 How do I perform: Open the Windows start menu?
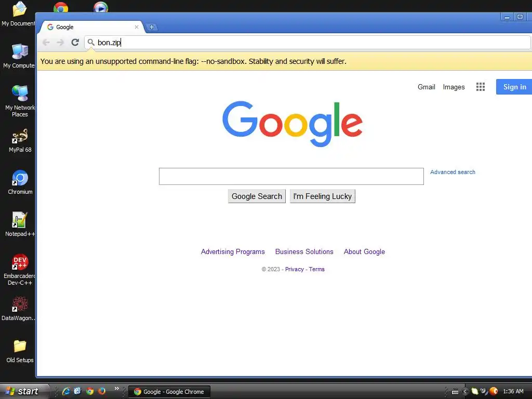(x=24, y=391)
